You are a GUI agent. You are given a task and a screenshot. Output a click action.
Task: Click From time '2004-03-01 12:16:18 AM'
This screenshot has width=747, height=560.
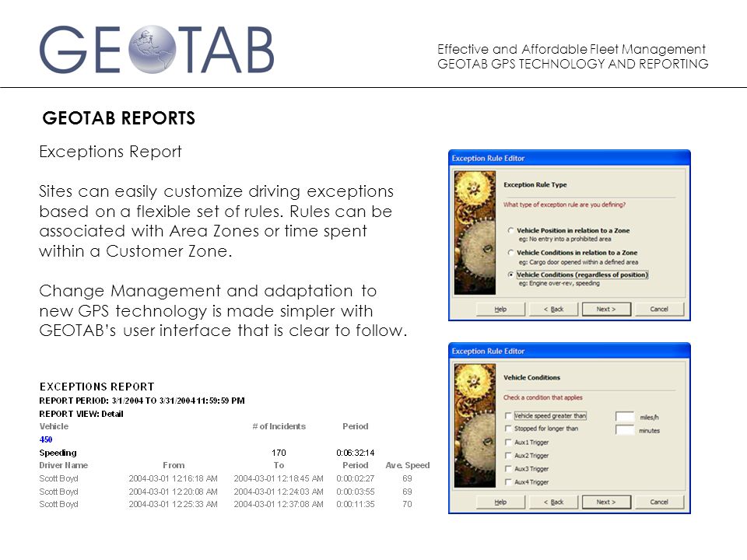(173, 478)
